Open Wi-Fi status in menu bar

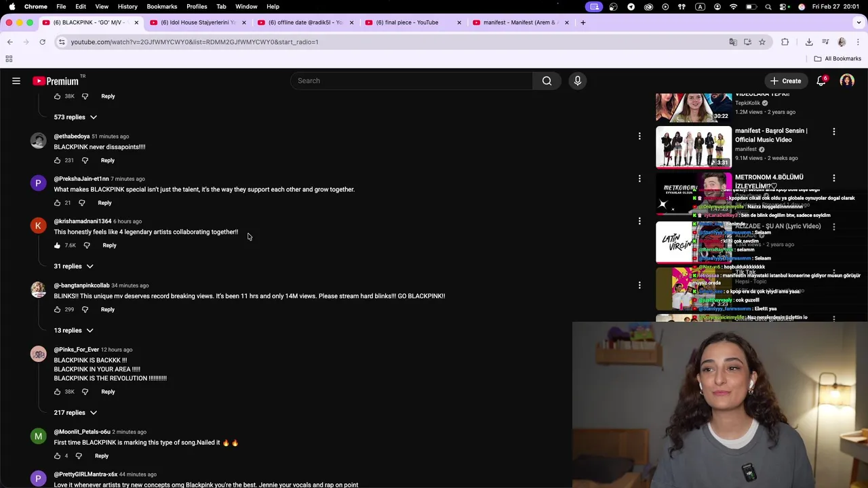(733, 7)
